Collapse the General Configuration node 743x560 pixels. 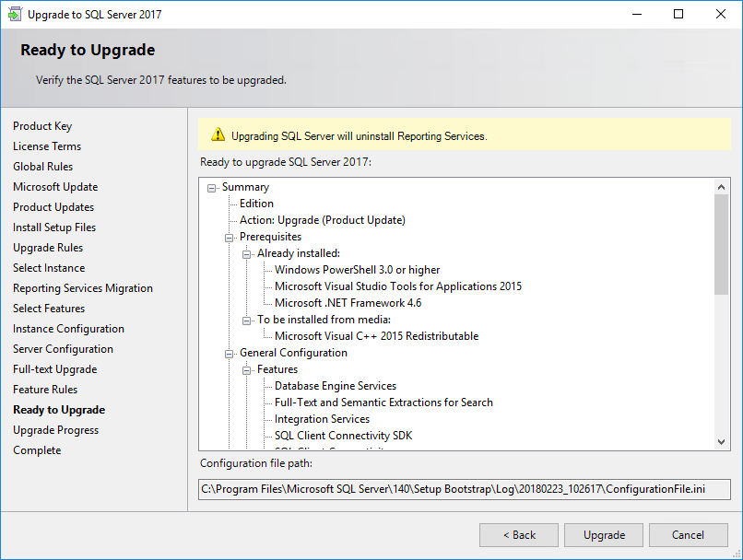point(229,354)
